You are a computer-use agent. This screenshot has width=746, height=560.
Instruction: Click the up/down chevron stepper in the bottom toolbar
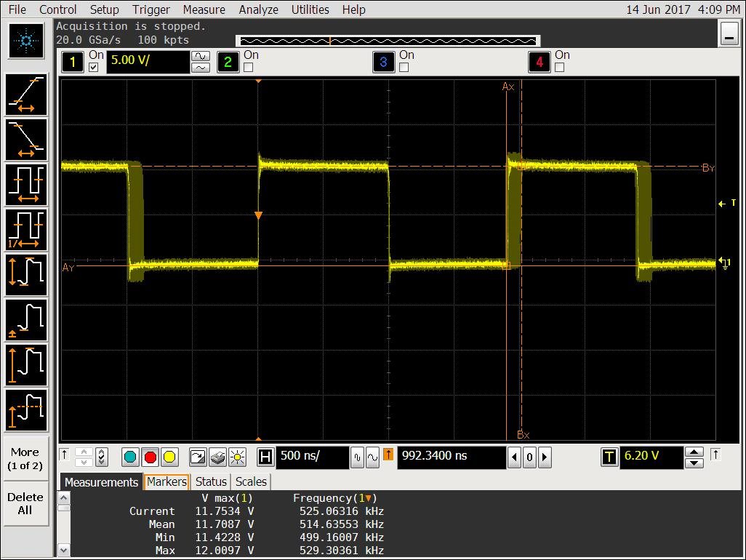click(x=84, y=457)
